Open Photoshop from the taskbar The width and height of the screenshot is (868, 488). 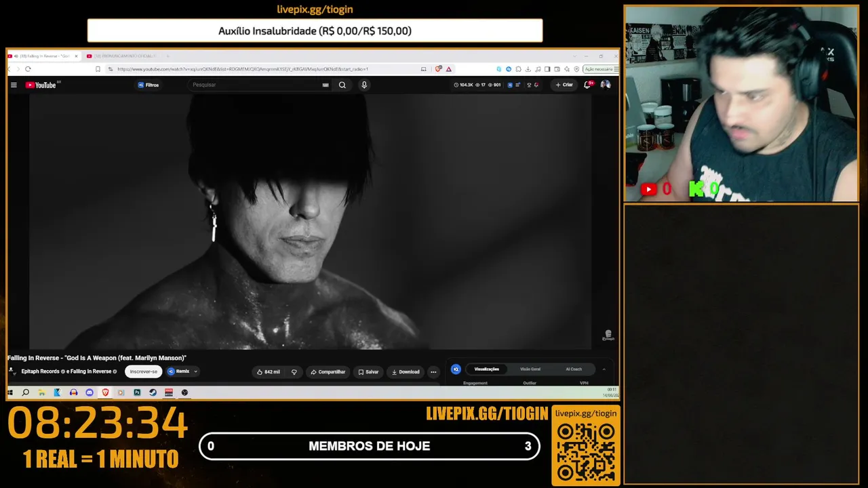pyautogui.click(x=137, y=392)
